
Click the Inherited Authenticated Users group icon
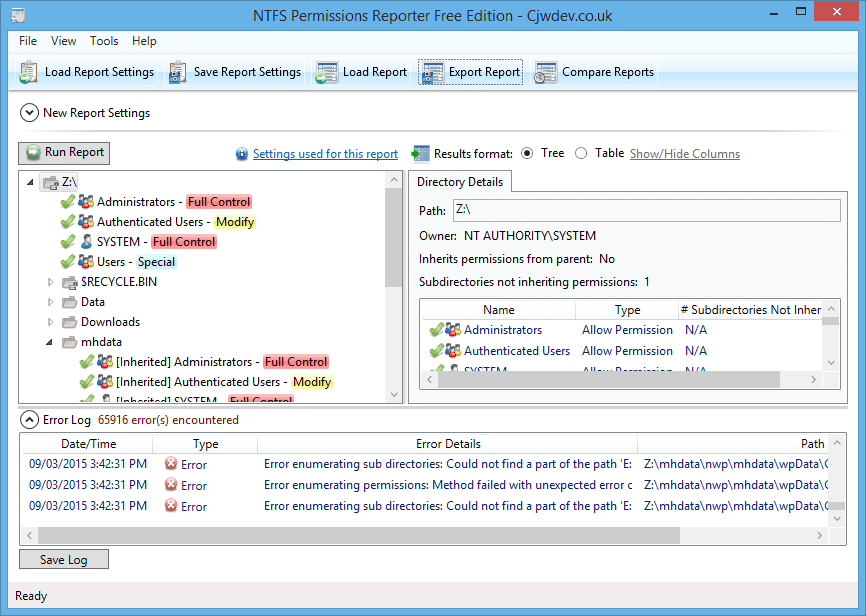click(104, 382)
